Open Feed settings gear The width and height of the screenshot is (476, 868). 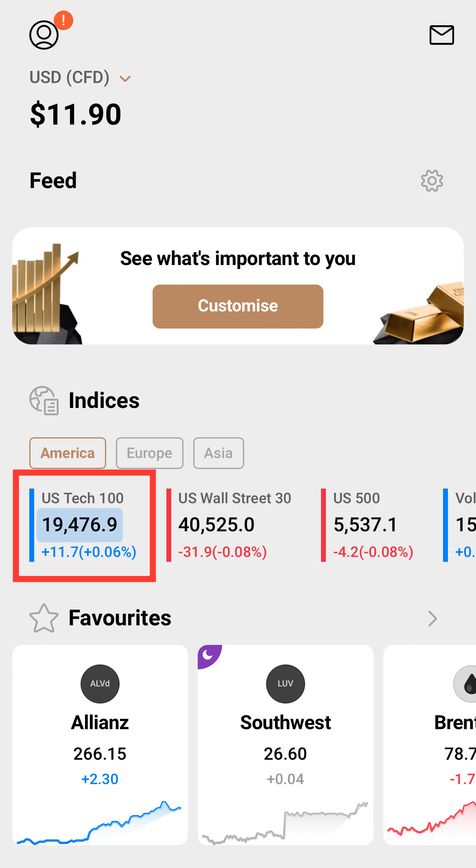pos(432,181)
